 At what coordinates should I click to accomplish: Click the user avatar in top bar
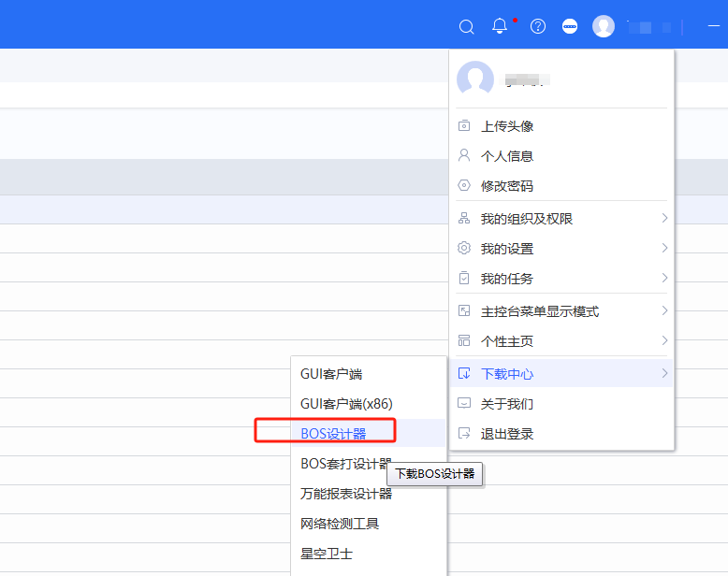click(x=604, y=26)
